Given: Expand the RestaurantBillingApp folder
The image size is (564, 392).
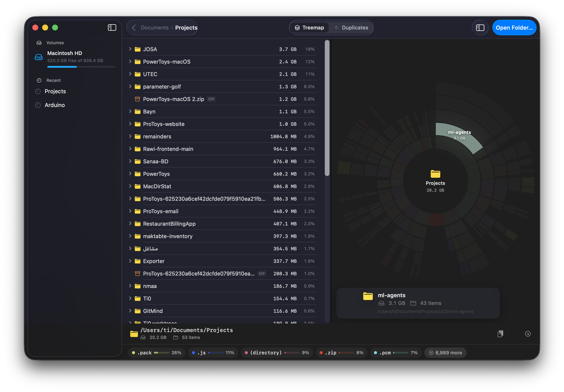Looking at the screenshot, I should (130, 224).
